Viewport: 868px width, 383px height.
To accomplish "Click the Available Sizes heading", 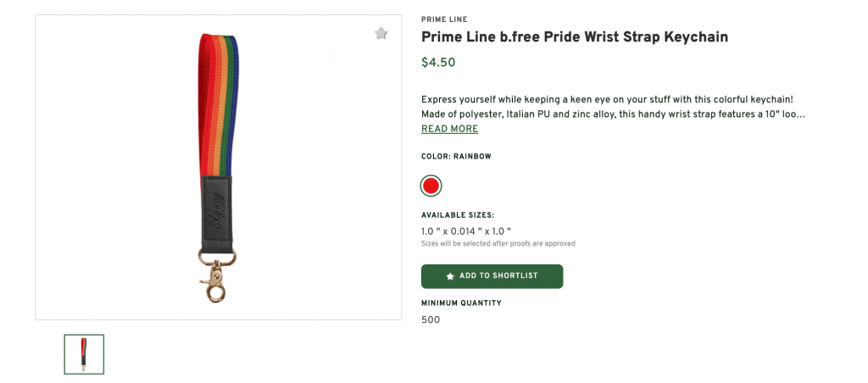I will point(458,215).
